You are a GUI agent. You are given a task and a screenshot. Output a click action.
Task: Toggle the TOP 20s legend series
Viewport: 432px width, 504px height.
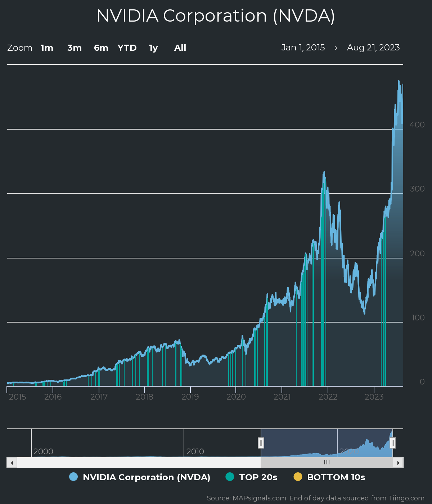coord(251,477)
